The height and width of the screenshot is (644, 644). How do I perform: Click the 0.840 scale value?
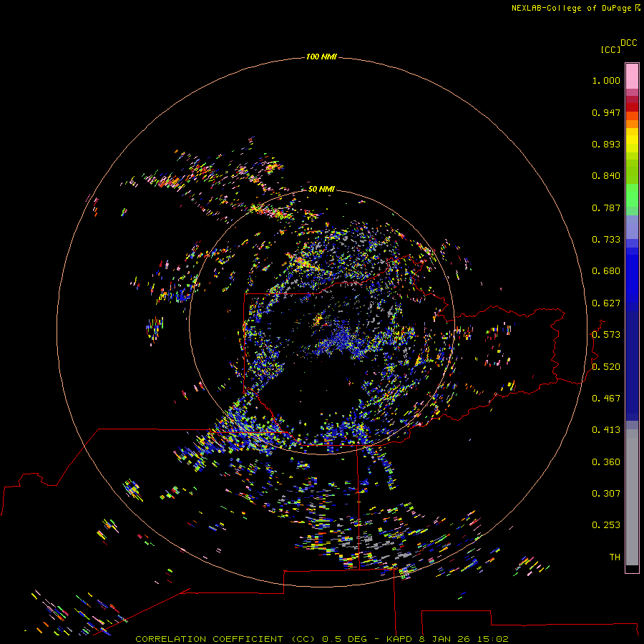pos(606,176)
